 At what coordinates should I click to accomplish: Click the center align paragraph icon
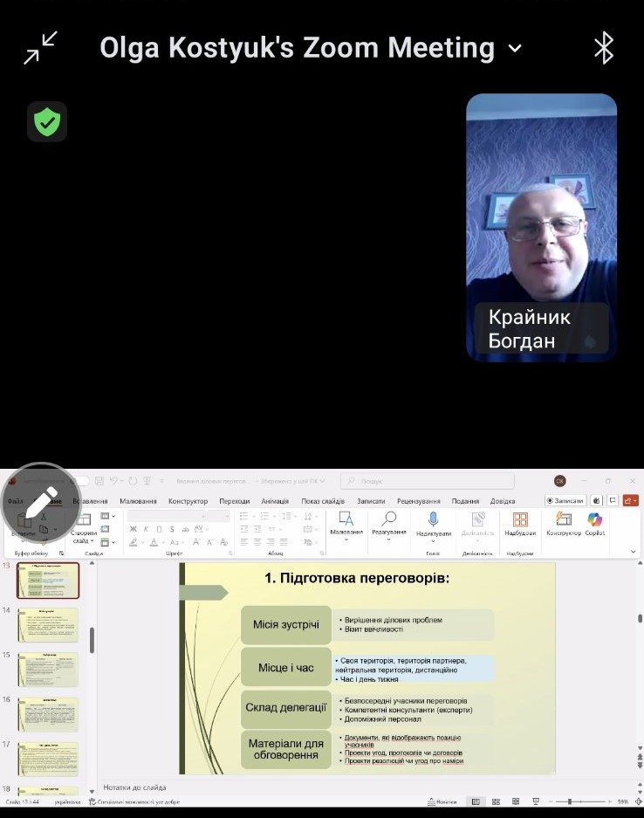(257, 542)
